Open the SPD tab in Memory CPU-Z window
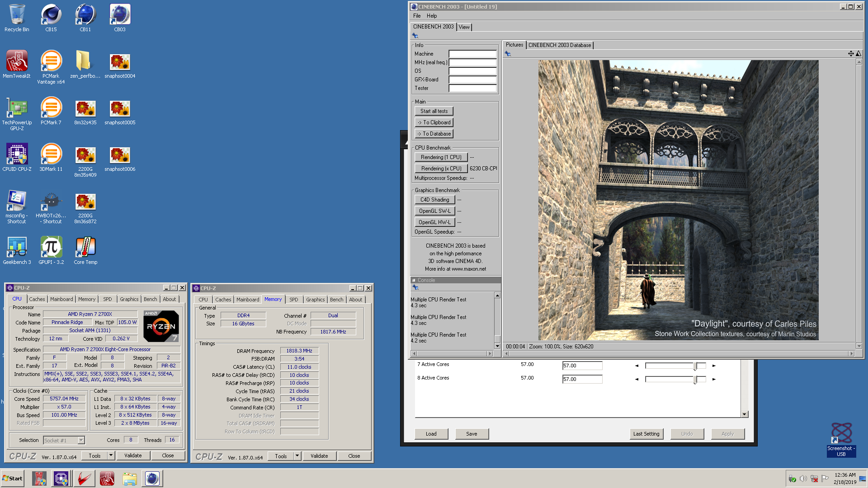This screenshot has height=488, width=868. pyautogui.click(x=294, y=300)
